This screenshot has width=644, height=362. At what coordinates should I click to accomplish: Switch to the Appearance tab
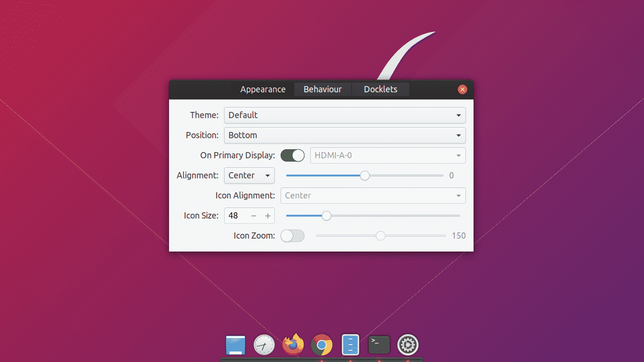(x=263, y=89)
